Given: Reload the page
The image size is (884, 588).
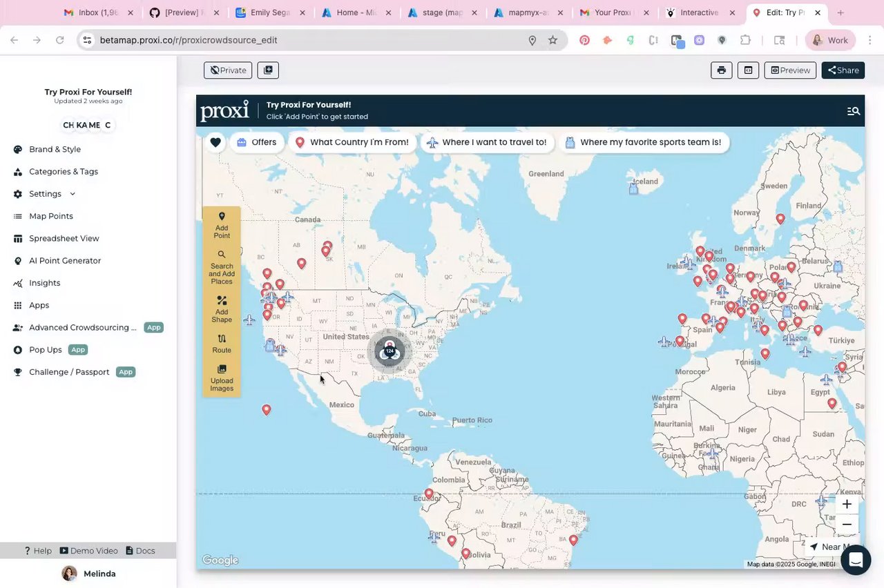Looking at the screenshot, I should [59, 40].
